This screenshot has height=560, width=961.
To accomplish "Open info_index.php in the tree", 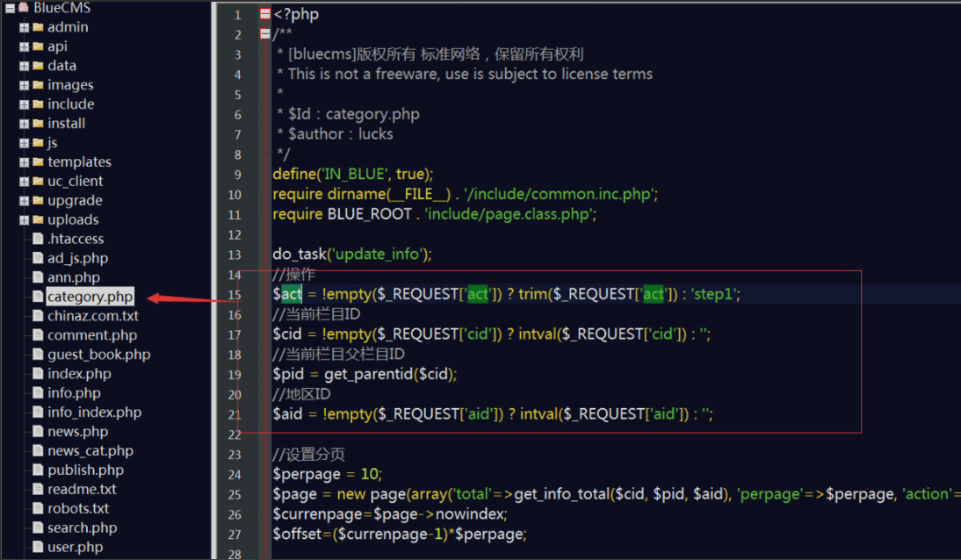I will point(94,413).
